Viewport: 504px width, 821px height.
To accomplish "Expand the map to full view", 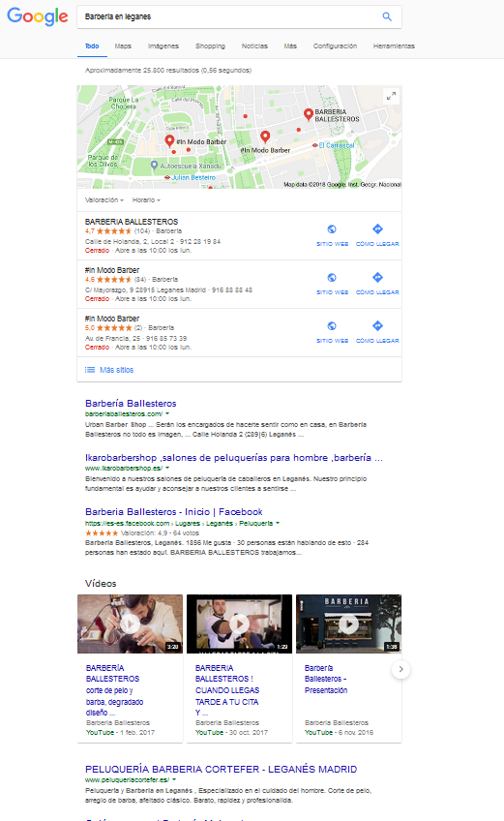I will pos(391,97).
